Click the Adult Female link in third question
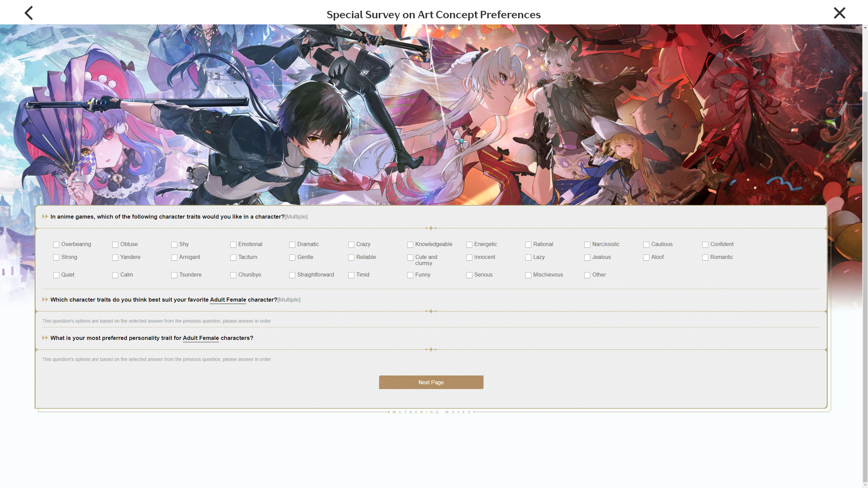868x488 pixels. click(x=201, y=338)
